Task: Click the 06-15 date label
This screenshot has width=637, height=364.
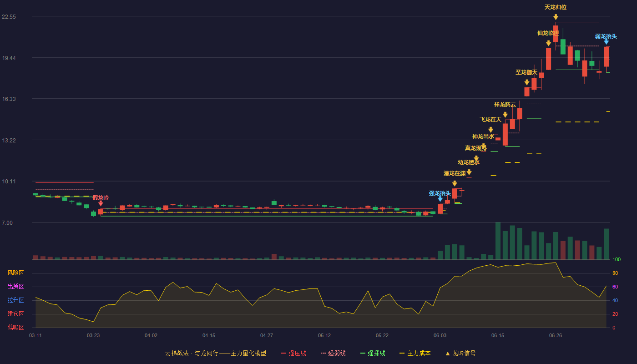Action: pos(498,335)
